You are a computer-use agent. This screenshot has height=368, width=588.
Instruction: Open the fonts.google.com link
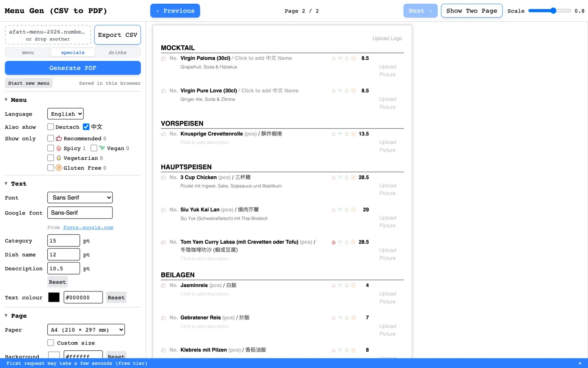pyautogui.click(x=88, y=227)
